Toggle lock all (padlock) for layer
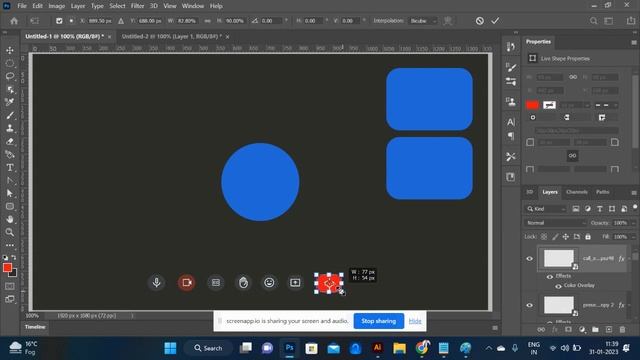Screen dimensions: 640x360 point(588,237)
